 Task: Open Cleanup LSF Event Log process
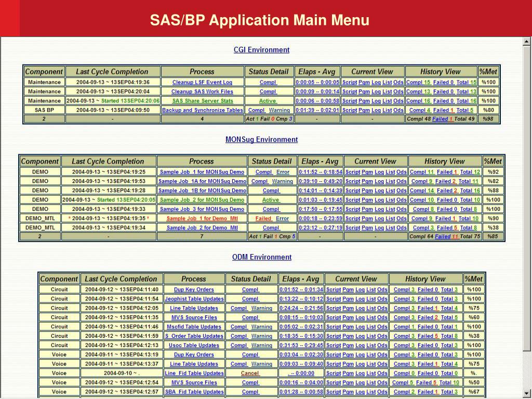(x=202, y=82)
